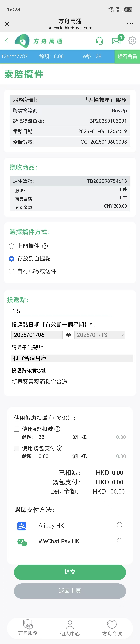The height and width of the screenshot is (644, 140).
Task: Open the mail inbox envelope icon
Action: tap(116, 41)
